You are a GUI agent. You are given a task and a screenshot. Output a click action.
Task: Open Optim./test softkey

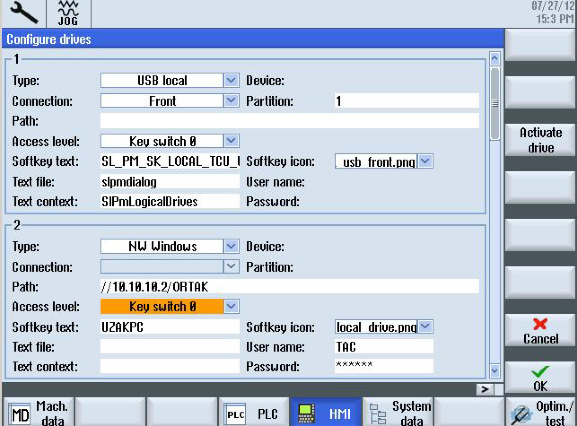coord(540,412)
